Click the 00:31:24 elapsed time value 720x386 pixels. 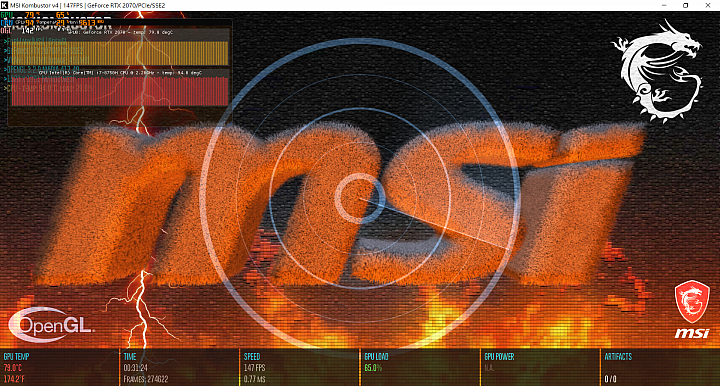point(135,368)
